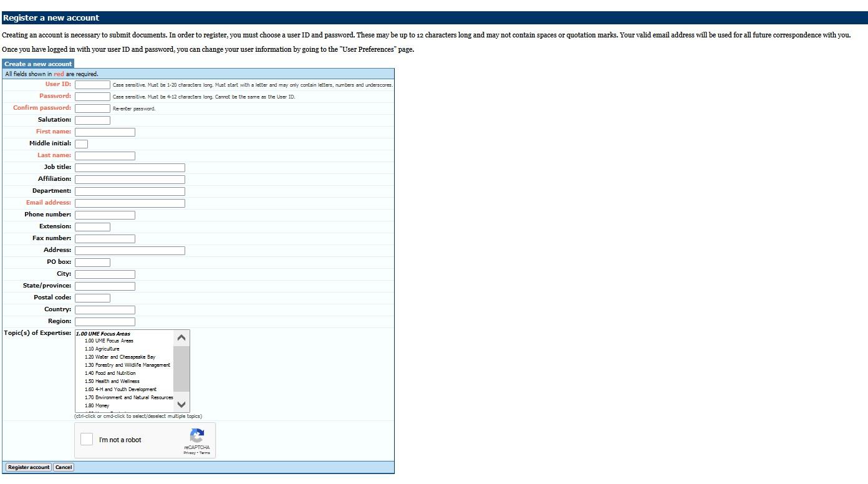Select 1.80 Money in the topics list

click(97, 405)
